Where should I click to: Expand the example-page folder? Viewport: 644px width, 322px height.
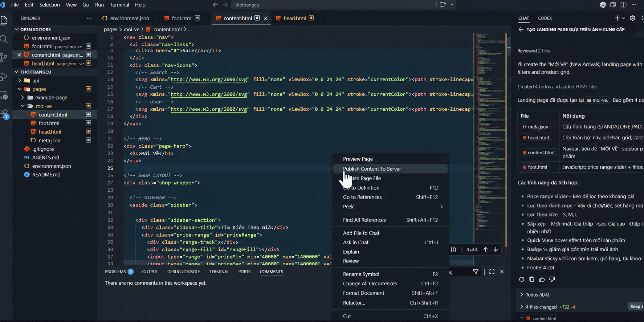23,98
